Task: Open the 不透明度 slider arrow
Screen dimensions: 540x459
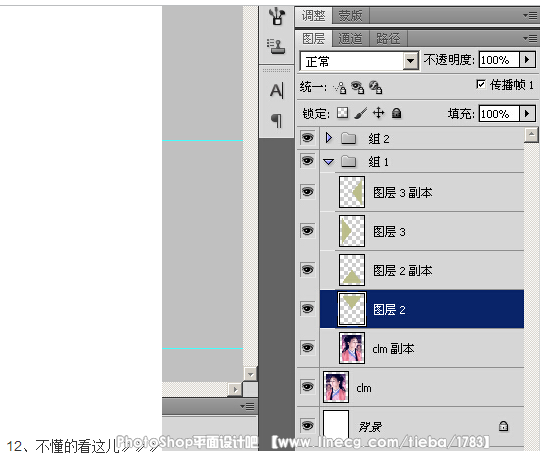Action: click(527, 60)
